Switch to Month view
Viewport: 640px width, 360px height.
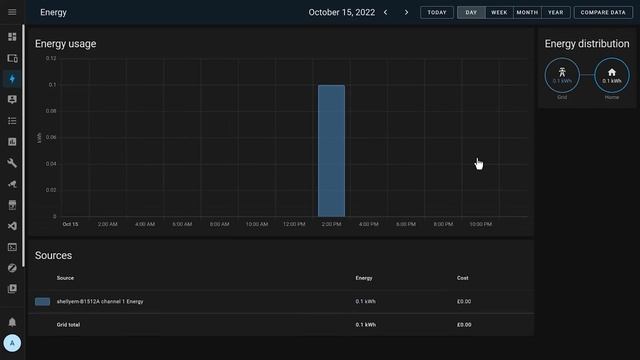point(527,12)
